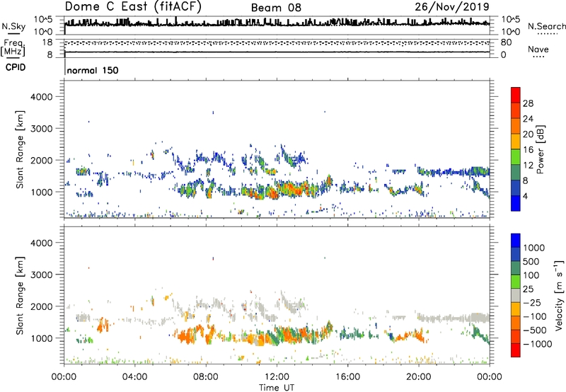Select grey segment of Velocity colorbar

click(x=516, y=296)
